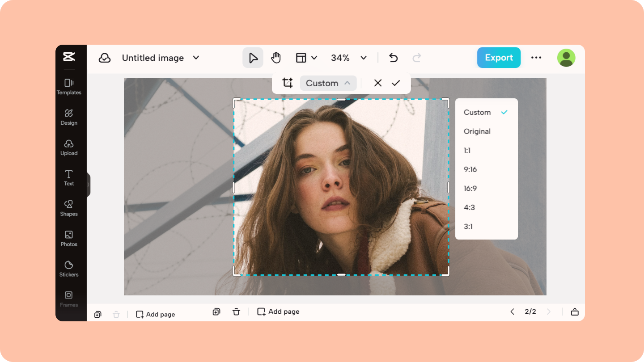Open sharing via bottom-right export icon
Screen dimensions: 644x362
point(575,311)
